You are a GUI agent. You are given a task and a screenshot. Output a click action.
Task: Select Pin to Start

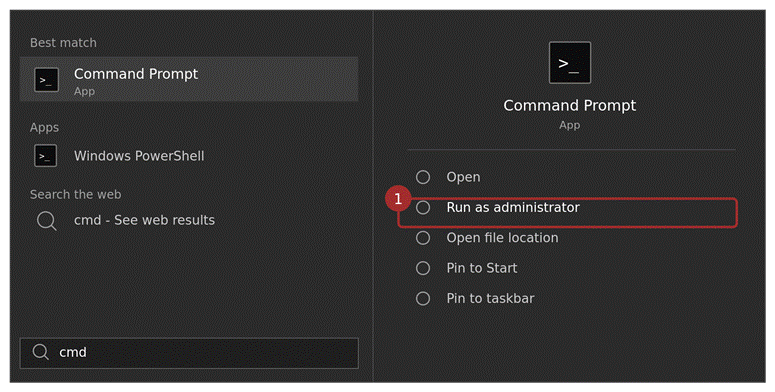coord(481,268)
